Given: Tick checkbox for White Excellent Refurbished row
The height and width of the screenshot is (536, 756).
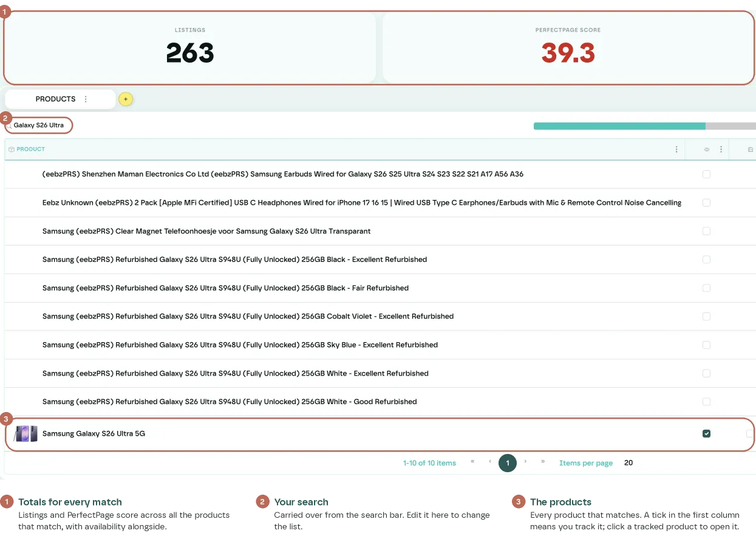Looking at the screenshot, I should [x=706, y=374].
